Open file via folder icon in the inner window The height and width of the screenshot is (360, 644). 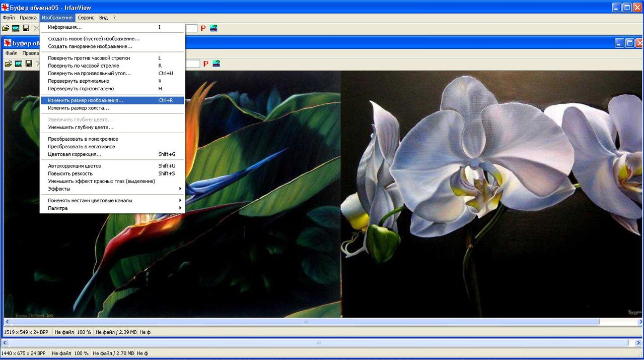[x=8, y=64]
